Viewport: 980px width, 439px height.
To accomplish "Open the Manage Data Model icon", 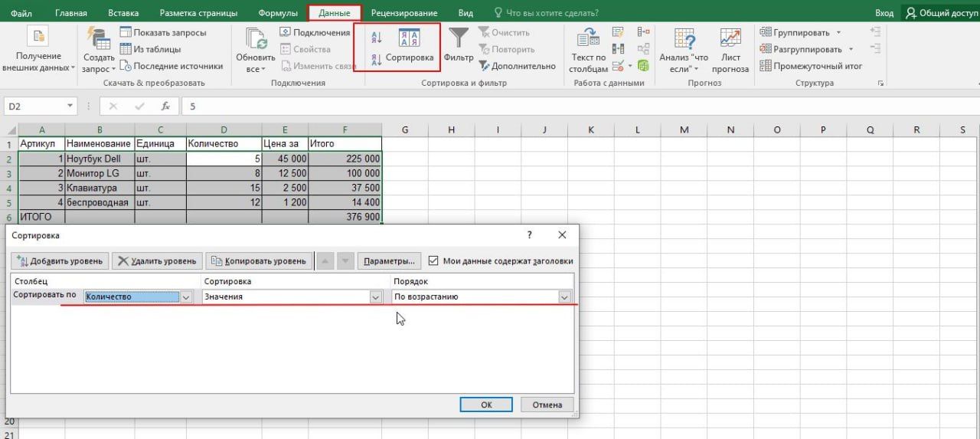I will [x=644, y=66].
